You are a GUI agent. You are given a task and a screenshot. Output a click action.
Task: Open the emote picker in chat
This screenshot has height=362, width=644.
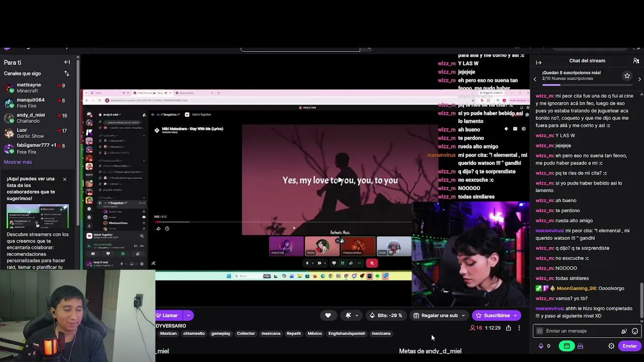click(635, 331)
